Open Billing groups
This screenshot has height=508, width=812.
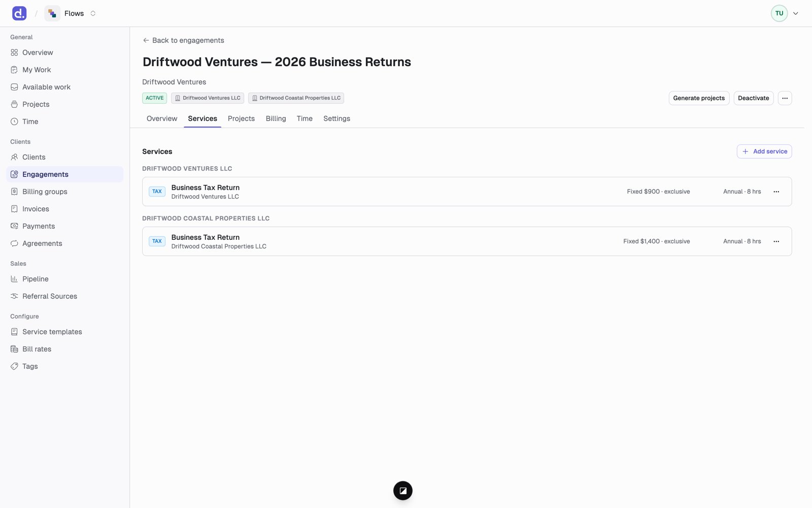[64, 192]
